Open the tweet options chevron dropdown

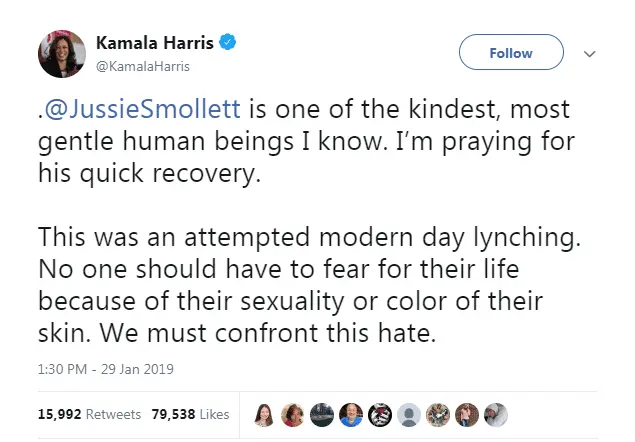pos(588,53)
